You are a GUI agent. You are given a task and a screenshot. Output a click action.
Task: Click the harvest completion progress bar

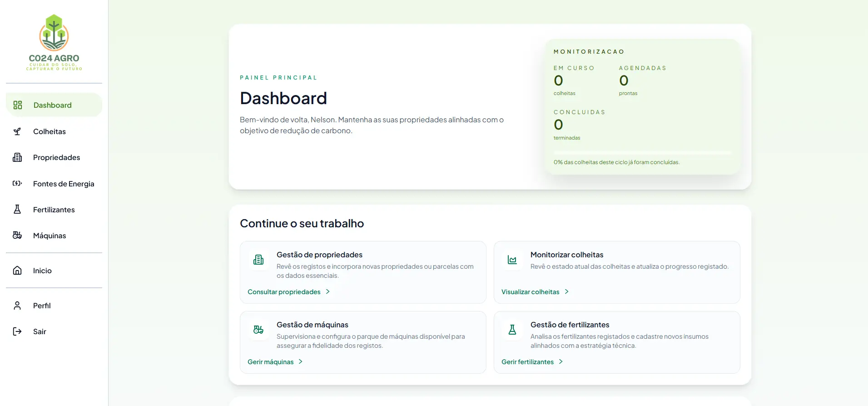pyautogui.click(x=642, y=153)
